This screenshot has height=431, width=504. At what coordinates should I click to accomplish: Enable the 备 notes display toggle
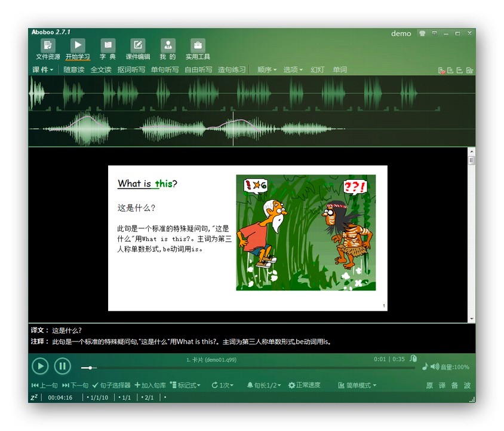tap(455, 386)
